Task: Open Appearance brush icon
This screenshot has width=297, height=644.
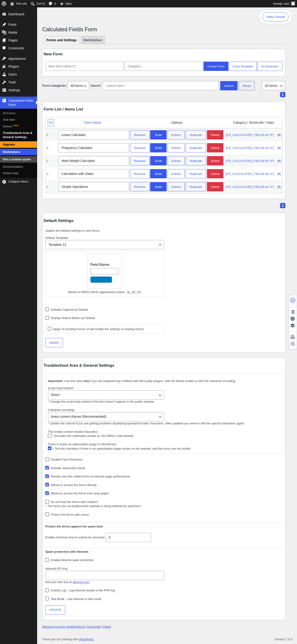Action: point(4,59)
